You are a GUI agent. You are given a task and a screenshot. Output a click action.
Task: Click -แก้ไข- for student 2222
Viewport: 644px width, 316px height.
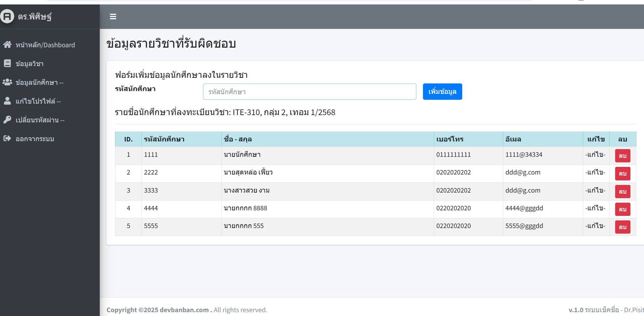[595, 172]
